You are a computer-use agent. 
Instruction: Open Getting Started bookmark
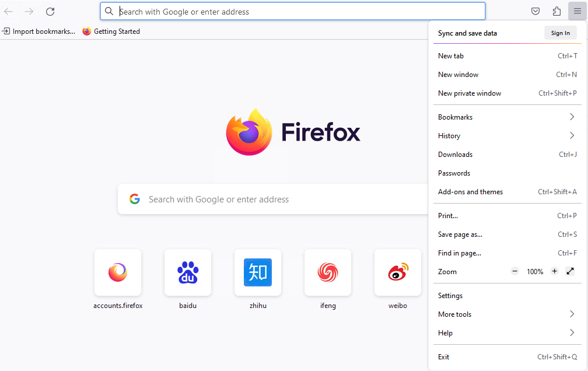click(x=111, y=32)
